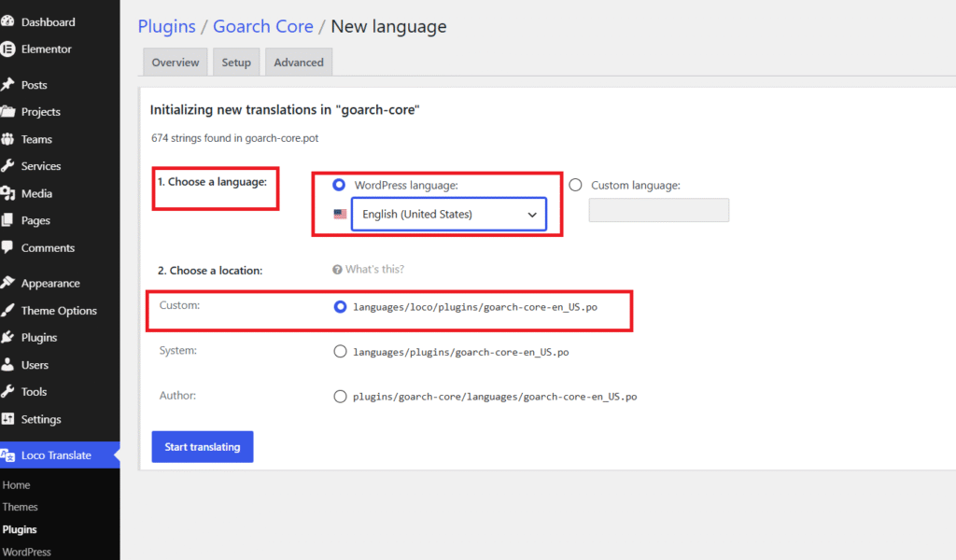Image resolution: width=956 pixels, height=560 pixels.
Task: Open Dashboard in the admin menu
Action: [49, 22]
